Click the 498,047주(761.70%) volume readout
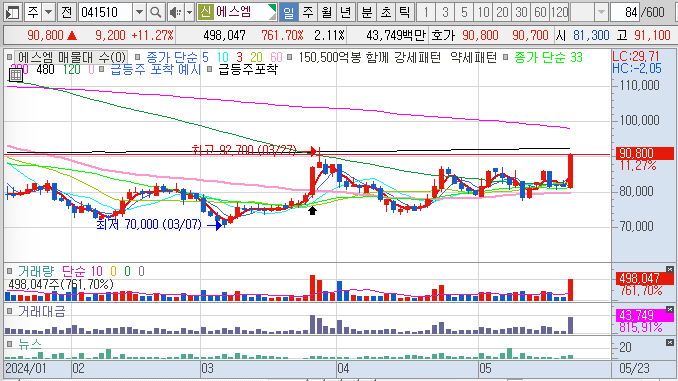The image size is (678, 381). [61, 284]
